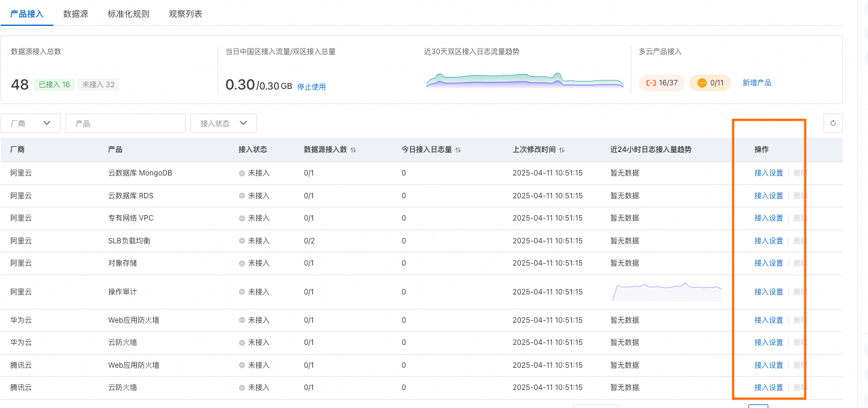Open 接入设置 for 华为云 云防火墙

(x=769, y=343)
